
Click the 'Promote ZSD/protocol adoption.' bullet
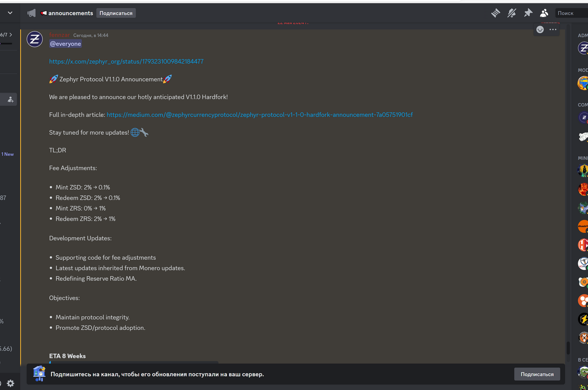tap(100, 328)
